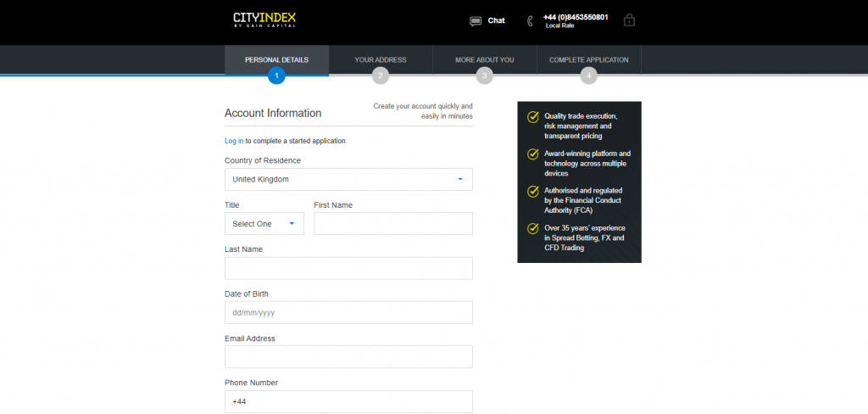This screenshot has height=414, width=868.
Task: Click the Log in link
Action: 234,142
